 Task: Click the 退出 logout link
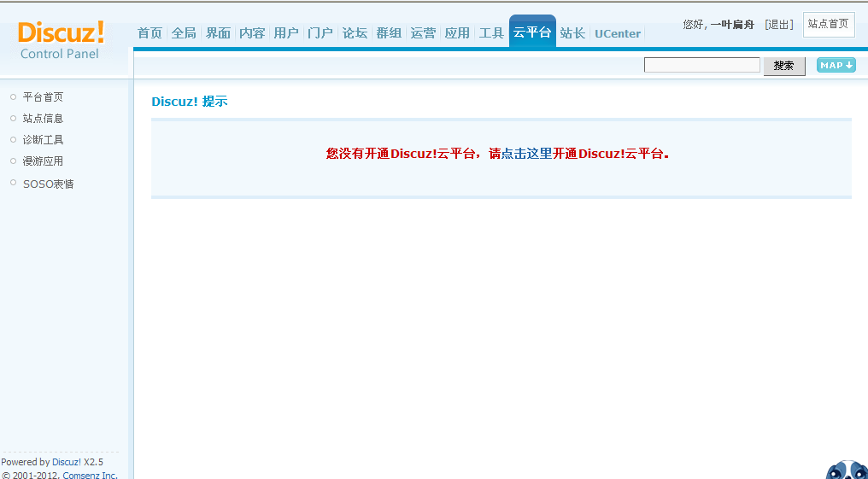click(x=779, y=25)
